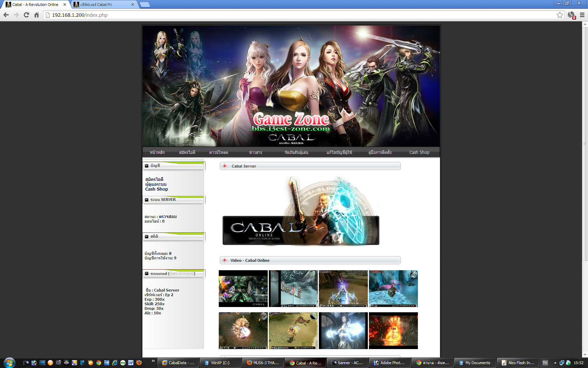Image resolution: width=588 pixels, height=368 pixels.
Task: Expand the quick launch overflow chevron
Action: point(153,361)
